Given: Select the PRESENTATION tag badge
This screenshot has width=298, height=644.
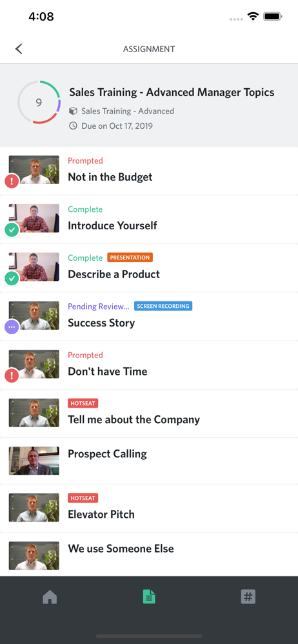Looking at the screenshot, I should coord(130,258).
